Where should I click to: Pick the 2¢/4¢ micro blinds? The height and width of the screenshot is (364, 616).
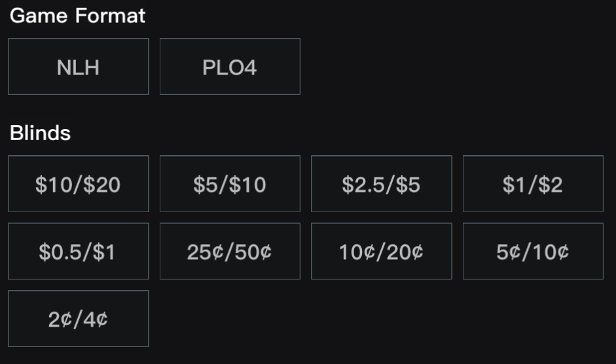[78, 319]
